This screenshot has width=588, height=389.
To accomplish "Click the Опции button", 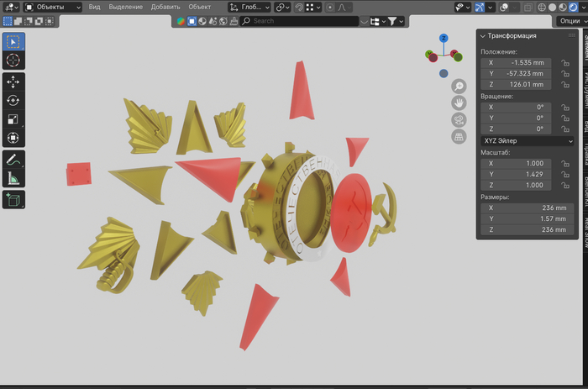I will [x=567, y=21].
